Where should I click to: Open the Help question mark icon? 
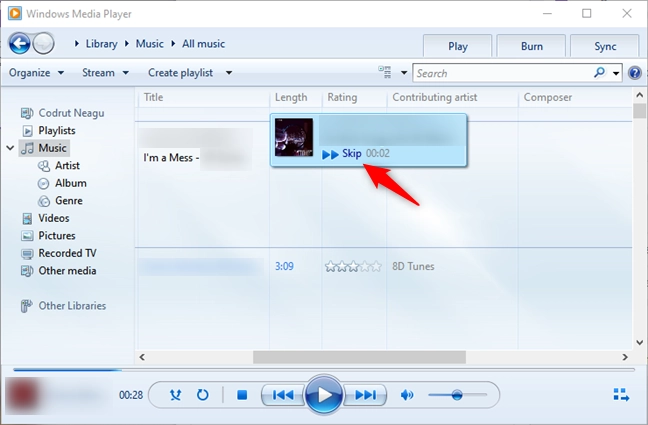pos(634,73)
